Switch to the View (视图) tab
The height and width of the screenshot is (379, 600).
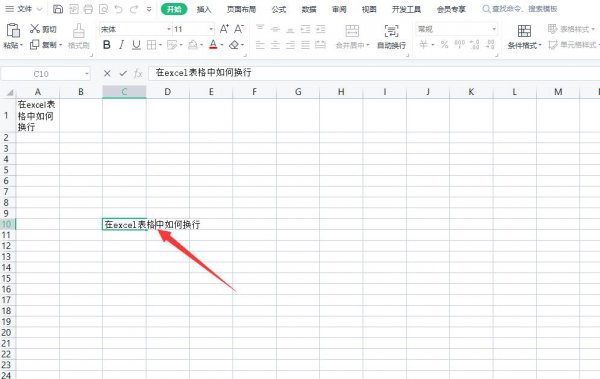[x=369, y=9]
